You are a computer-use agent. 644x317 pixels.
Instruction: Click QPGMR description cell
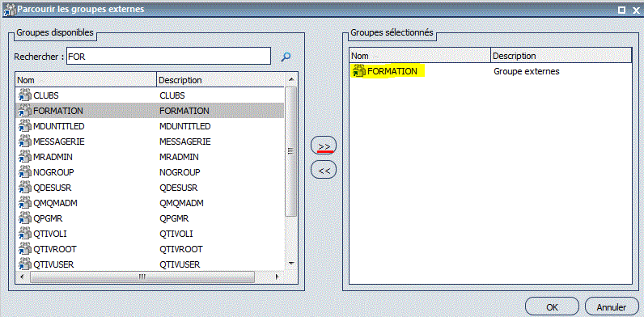point(174,218)
